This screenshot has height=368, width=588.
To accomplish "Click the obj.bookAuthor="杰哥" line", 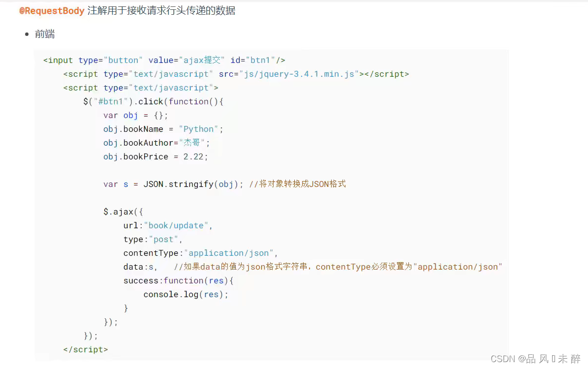I will click(x=156, y=143).
